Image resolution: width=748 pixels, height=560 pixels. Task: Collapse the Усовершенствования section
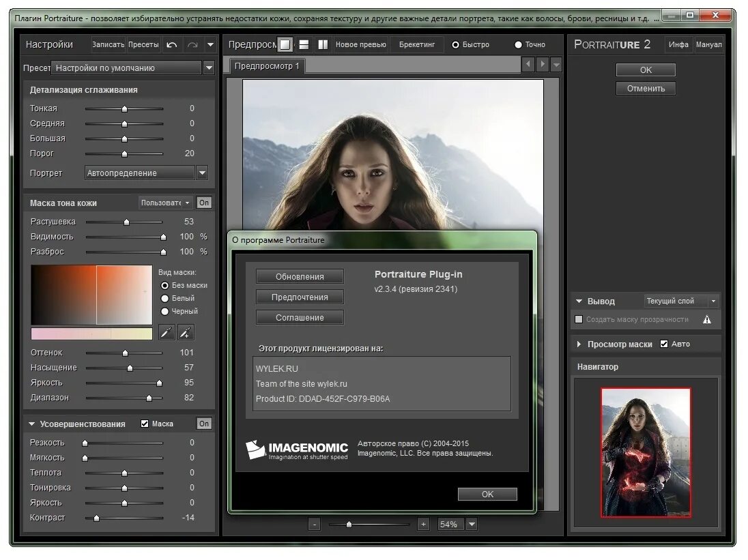click(32, 424)
